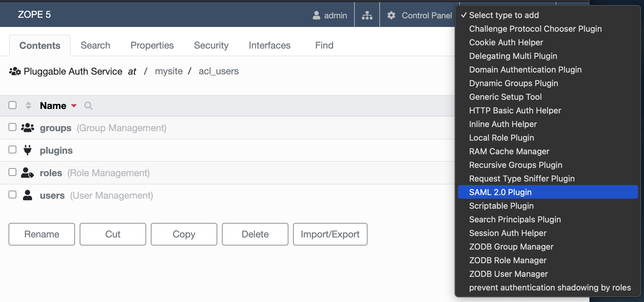Viewport: 644px width, 302px height.
Task: Click the Import/Export button
Action: [x=330, y=234]
